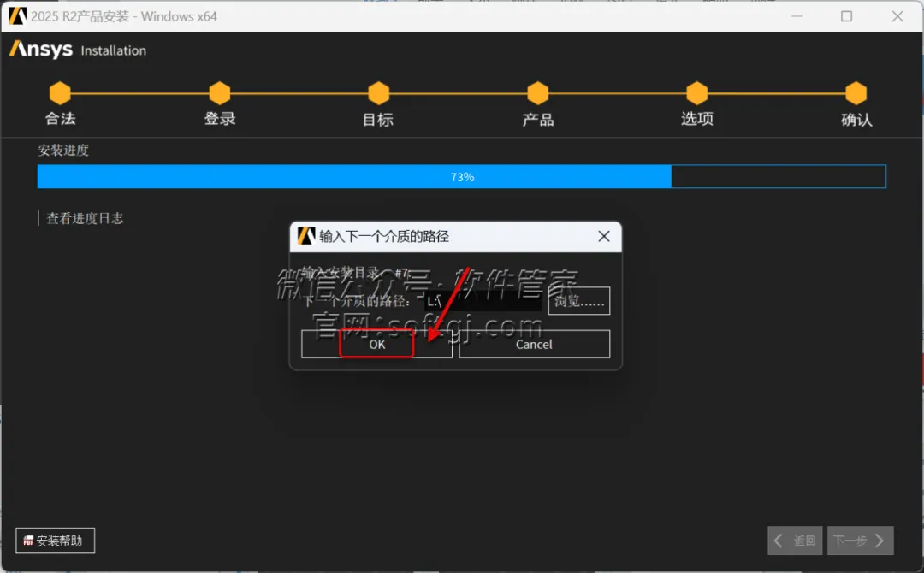
Task: Click the 合法 step label
Action: tap(60, 118)
